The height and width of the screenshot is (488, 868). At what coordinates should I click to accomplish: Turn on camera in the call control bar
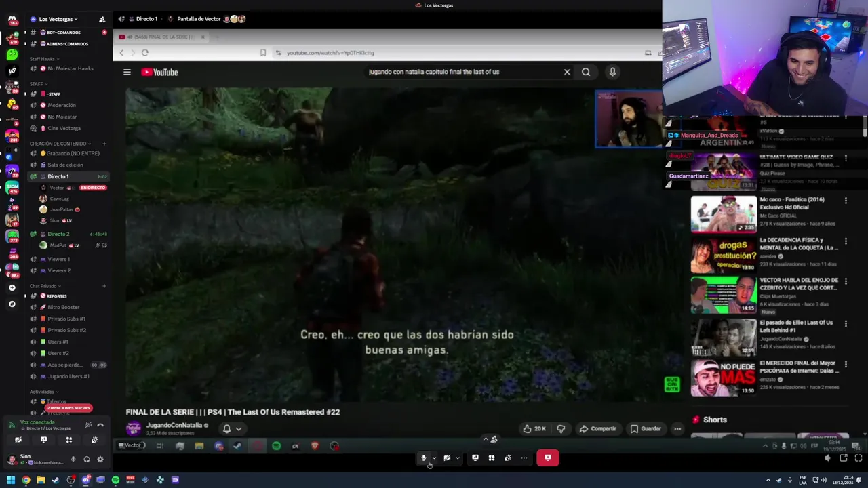click(447, 458)
